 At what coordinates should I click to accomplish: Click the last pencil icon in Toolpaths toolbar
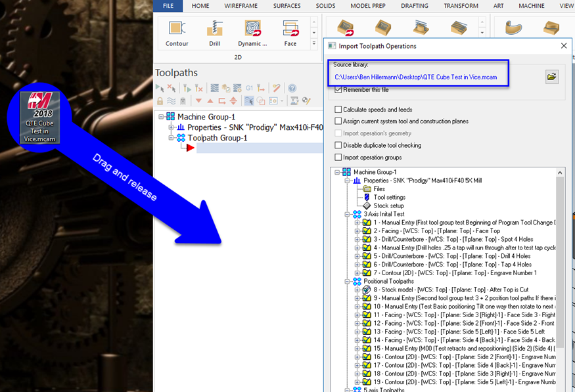point(306,100)
